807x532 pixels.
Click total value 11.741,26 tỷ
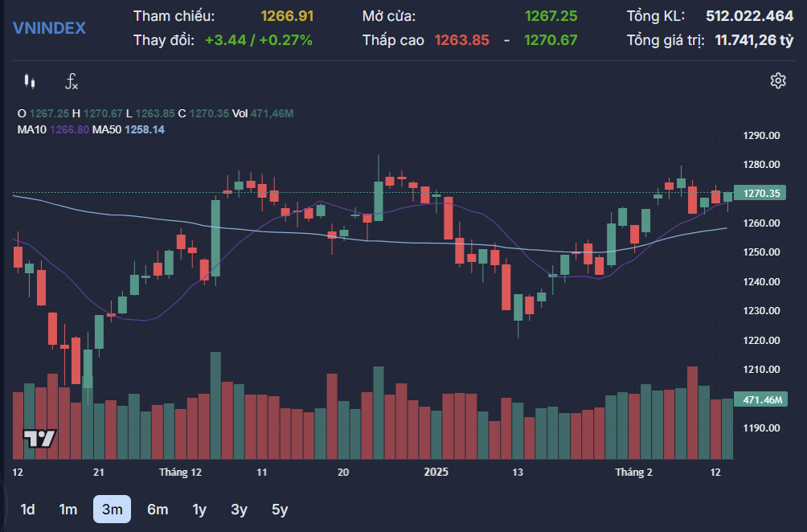pos(754,40)
